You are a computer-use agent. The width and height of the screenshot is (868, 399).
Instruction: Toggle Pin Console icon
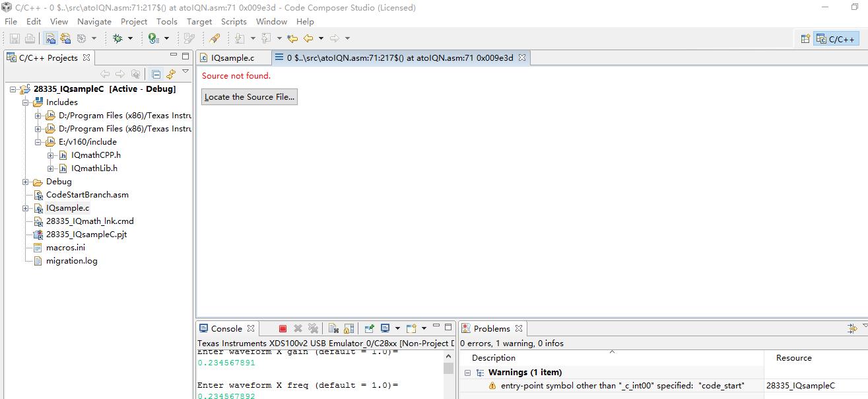click(x=370, y=328)
